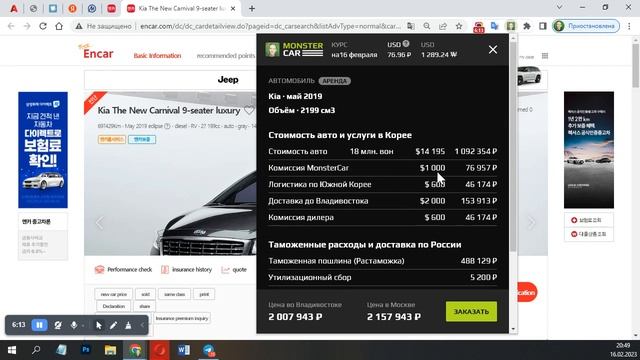Click the АРЕНДА badge
The width and height of the screenshot is (640, 360).
click(x=334, y=81)
